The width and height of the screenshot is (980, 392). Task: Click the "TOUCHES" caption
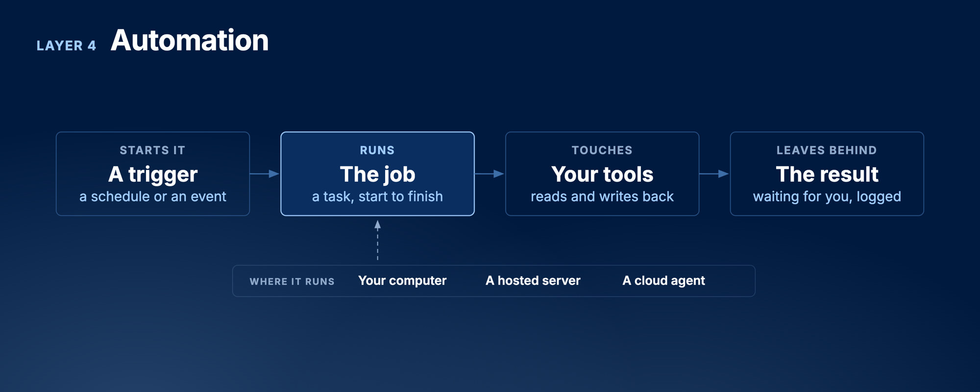click(x=602, y=150)
